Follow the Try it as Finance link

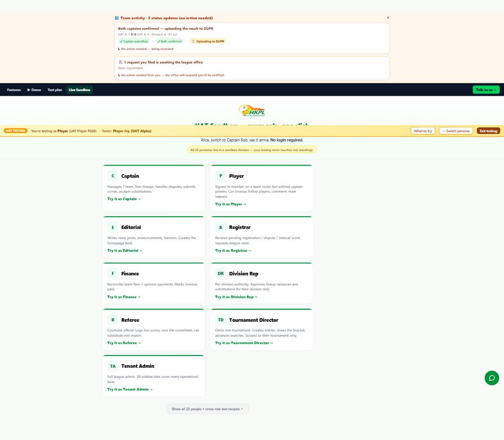tap(124, 297)
